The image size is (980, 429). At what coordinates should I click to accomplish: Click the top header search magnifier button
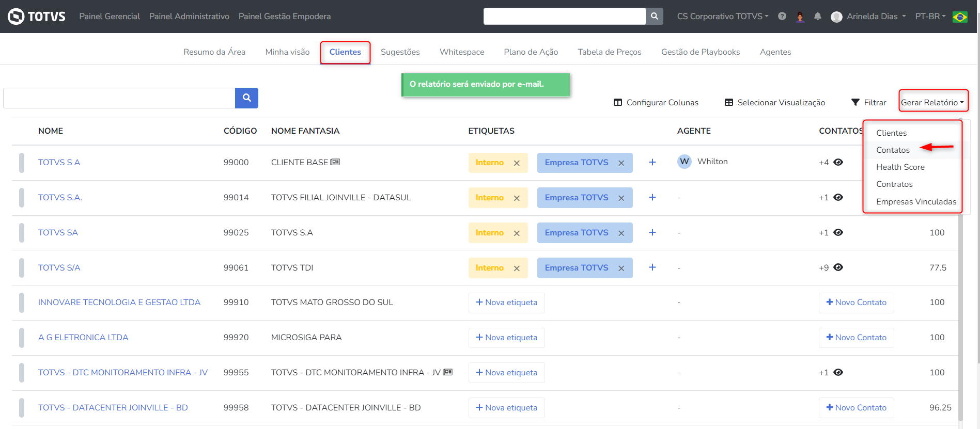tap(655, 16)
